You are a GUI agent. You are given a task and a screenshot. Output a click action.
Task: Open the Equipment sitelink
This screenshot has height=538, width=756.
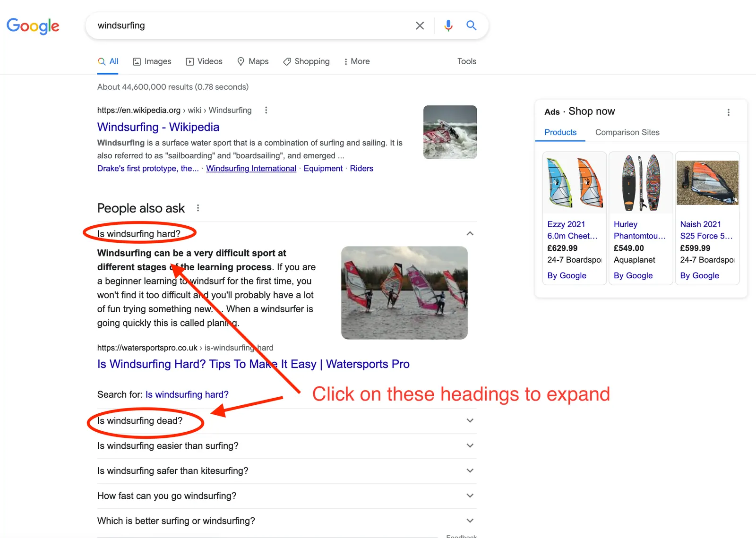pyautogui.click(x=323, y=169)
